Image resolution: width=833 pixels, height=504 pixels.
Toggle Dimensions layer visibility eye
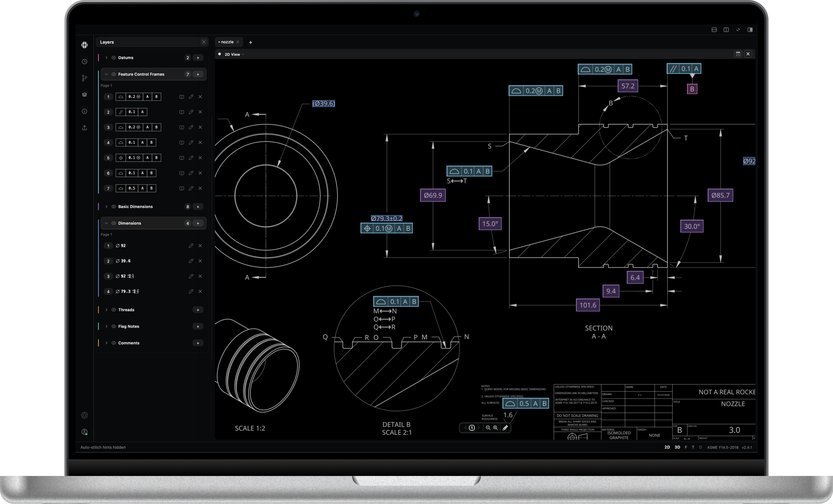coord(114,223)
